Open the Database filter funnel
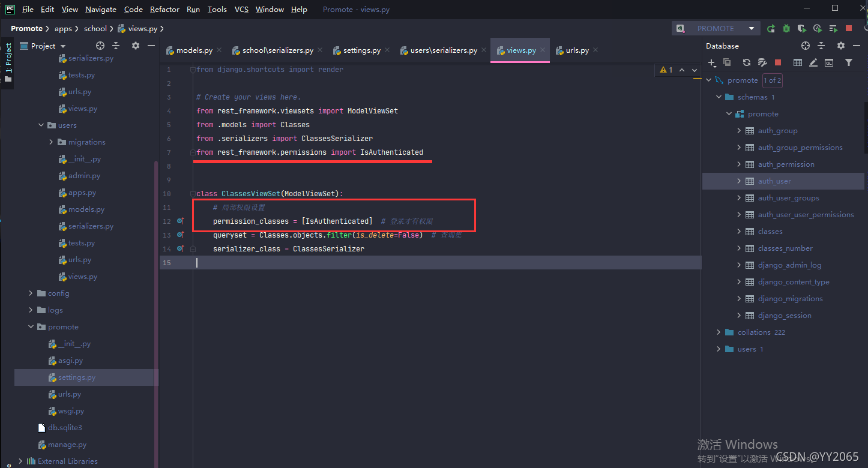This screenshot has height=468, width=868. (x=849, y=62)
